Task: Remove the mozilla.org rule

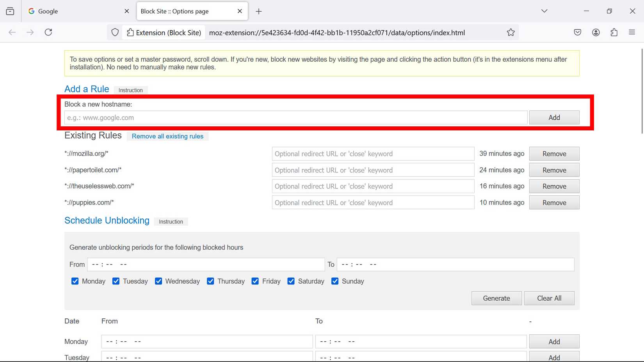Action: (554, 154)
